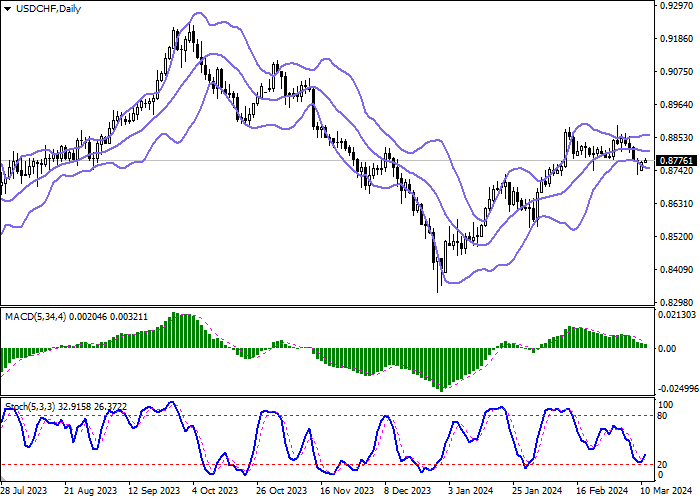The image size is (700, 500).
Task: Click the 16 Feb 2024 date label
Action: [x=602, y=491]
